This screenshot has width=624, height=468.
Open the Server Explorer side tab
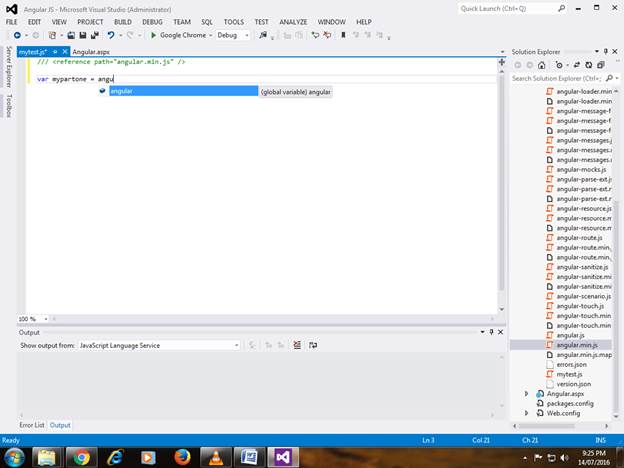[9, 67]
